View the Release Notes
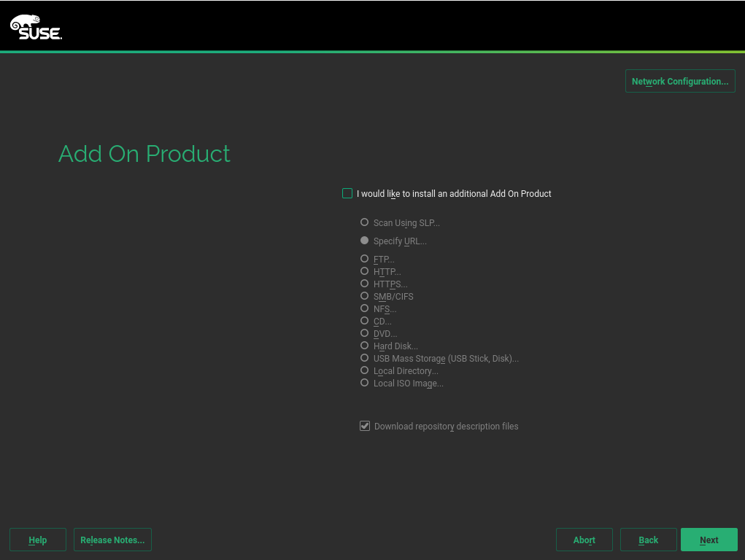This screenshot has height=560, width=745. pyautogui.click(x=112, y=540)
